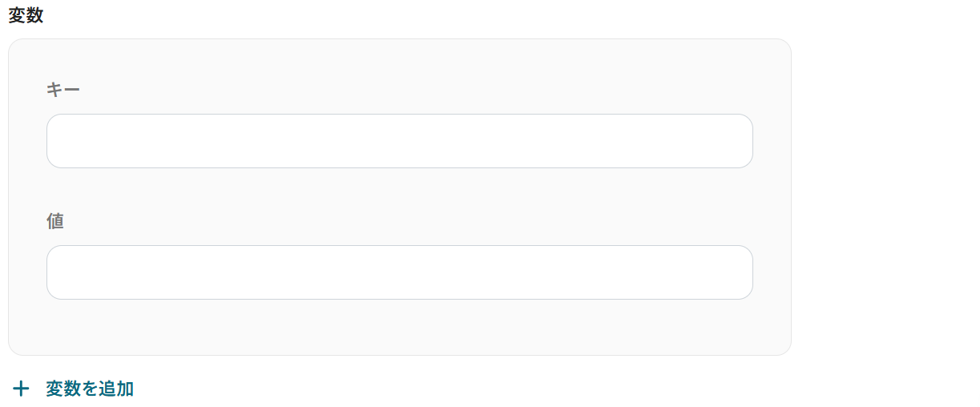This screenshot has width=980, height=407.
Task: Add another variable using the plus icon
Action: 21,389
